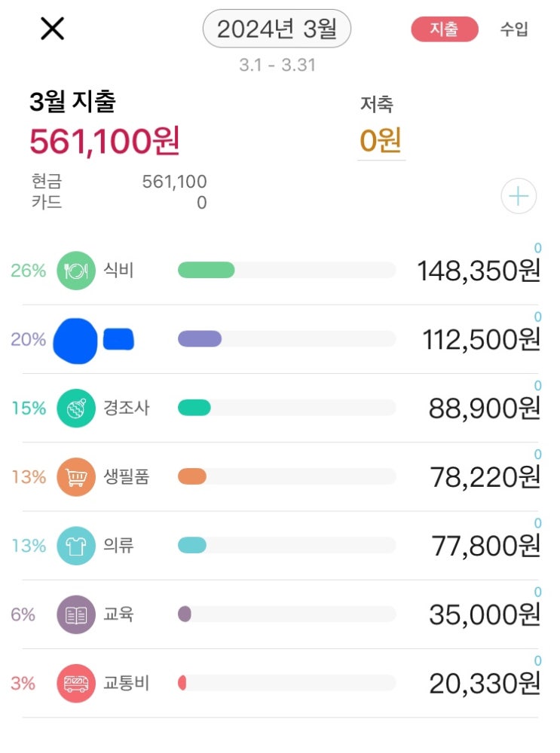Screen dimensions: 560x753
Task: Close the statistics screen with X
Action: pos(52,29)
